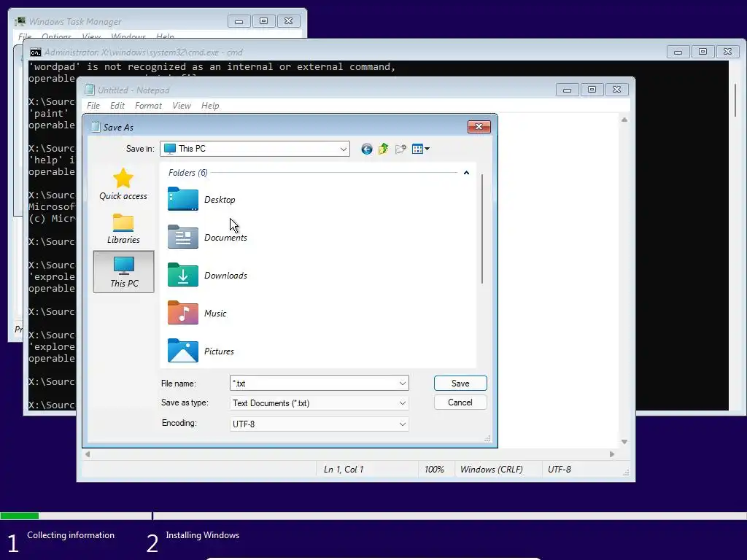Select the Quick access star icon

coord(123,179)
